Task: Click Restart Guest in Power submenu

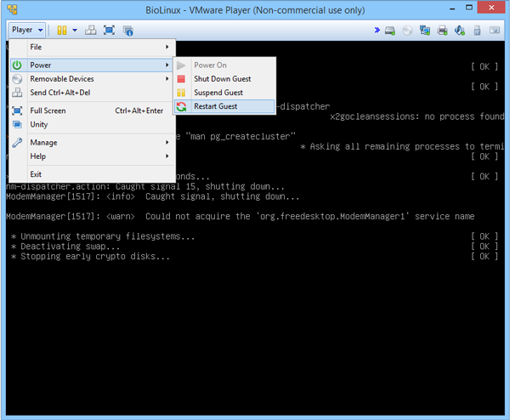Action: 224,106
